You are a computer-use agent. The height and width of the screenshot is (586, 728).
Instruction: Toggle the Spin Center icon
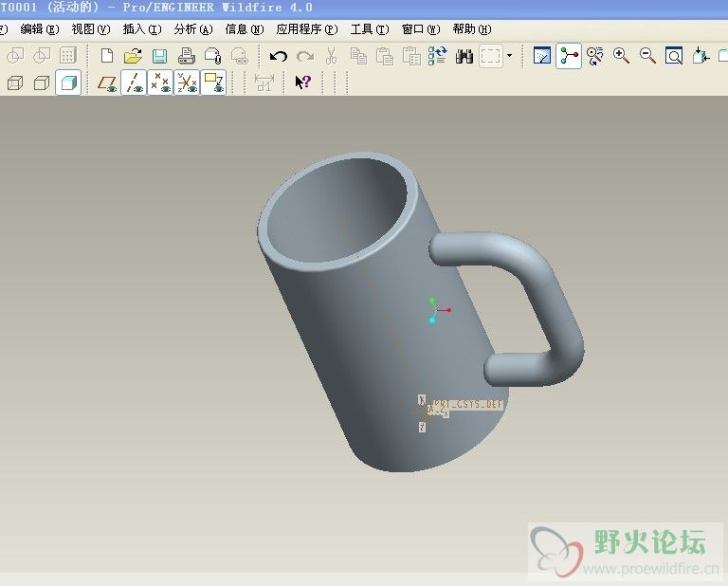pos(569,56)
